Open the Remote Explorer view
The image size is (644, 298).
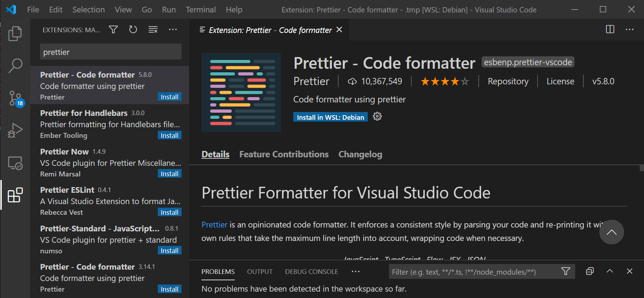pyautogui.click(x=15, y=163)
